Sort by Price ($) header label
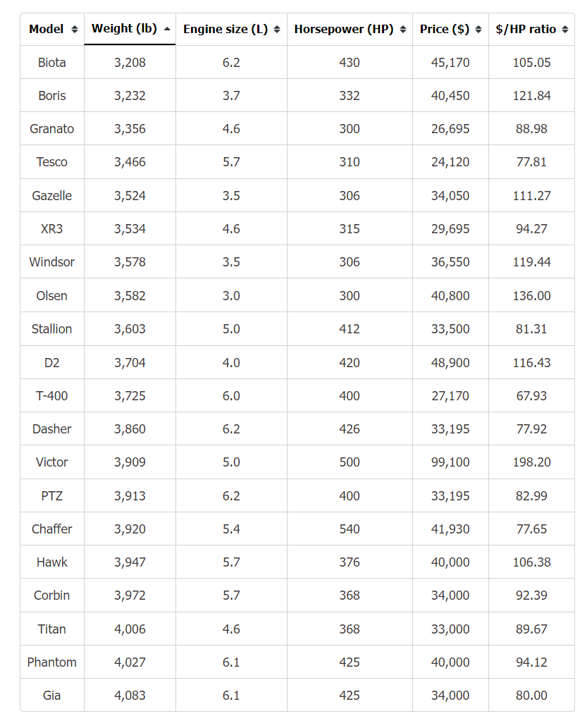 pos(445,30)
